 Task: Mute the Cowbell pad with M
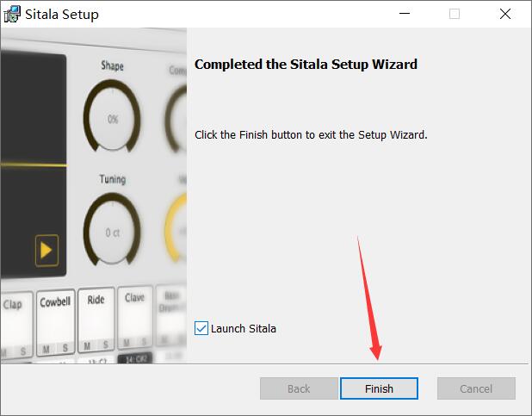pyautogui.click(x=46, y=351)
